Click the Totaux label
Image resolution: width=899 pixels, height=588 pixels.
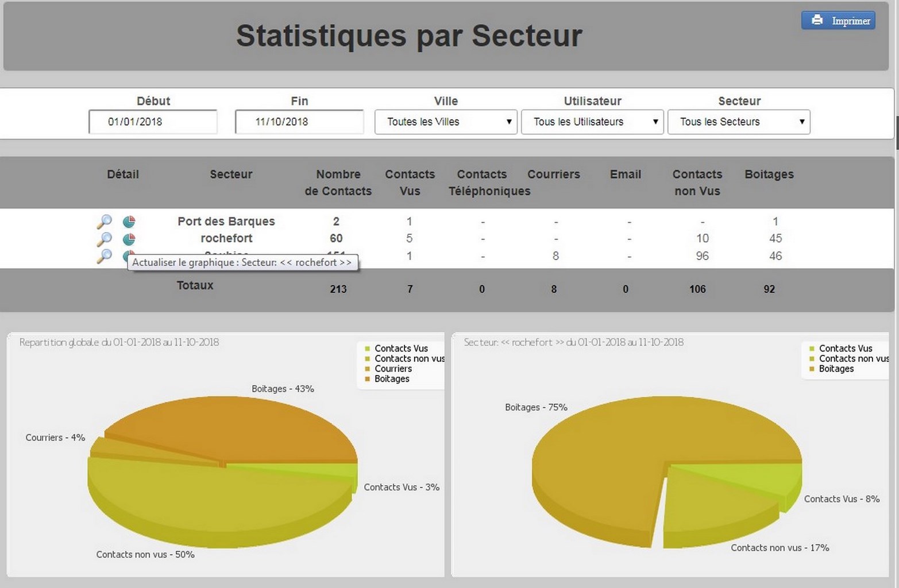click(195, 285)
